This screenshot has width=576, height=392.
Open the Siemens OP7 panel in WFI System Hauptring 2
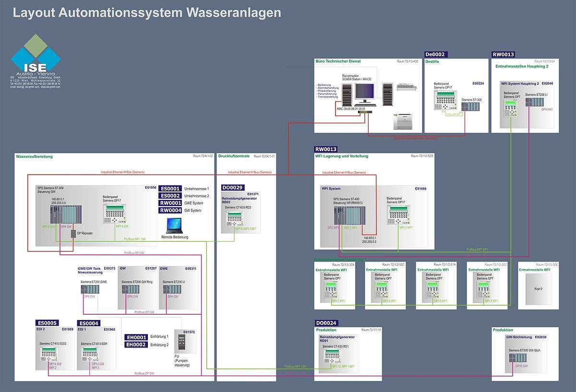[x=512, y=108]
